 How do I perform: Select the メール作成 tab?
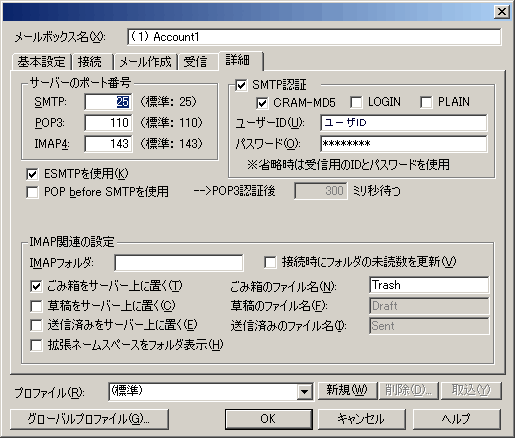point(145,62)
